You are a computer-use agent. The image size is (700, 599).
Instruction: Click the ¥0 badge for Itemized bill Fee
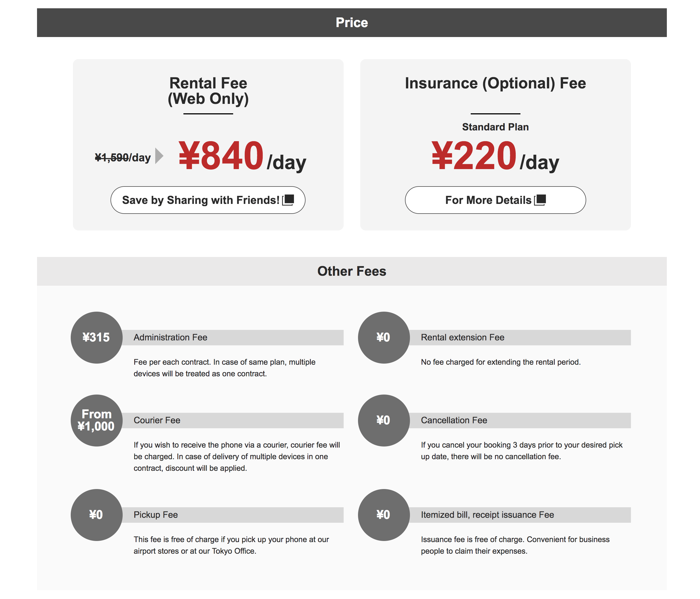click(x=383, y=515)
